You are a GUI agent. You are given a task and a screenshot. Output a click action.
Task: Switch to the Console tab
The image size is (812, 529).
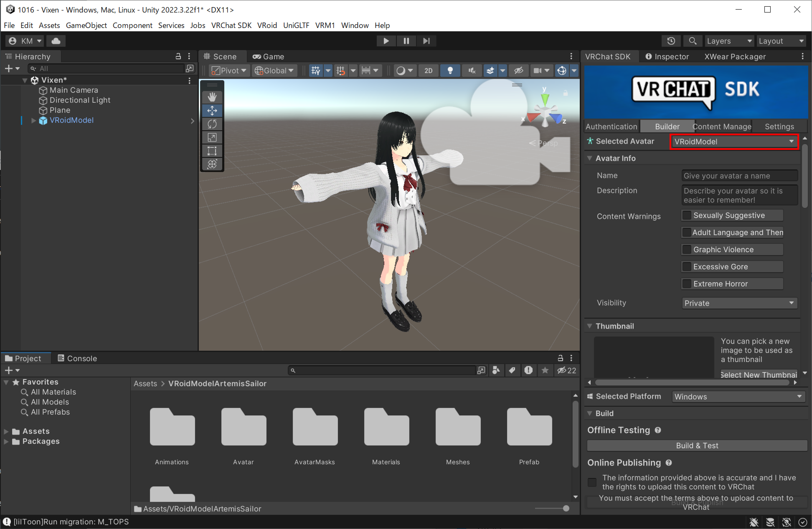[x=77, y=358]
